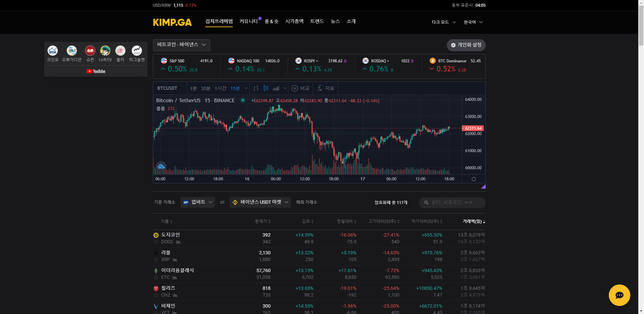Open the 커뮤니티 nav tab
Image resolution: width=644 pixels, height=314 pixels.
click(x=249, y=21)
